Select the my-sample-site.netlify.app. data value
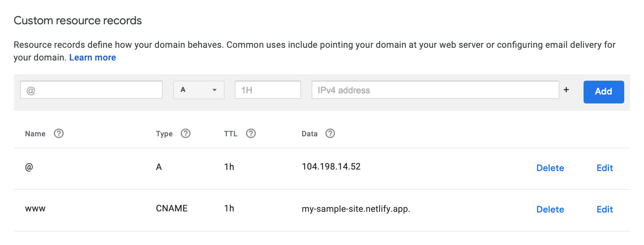Screen dimensions: 644x245 (x=356, y=209)
